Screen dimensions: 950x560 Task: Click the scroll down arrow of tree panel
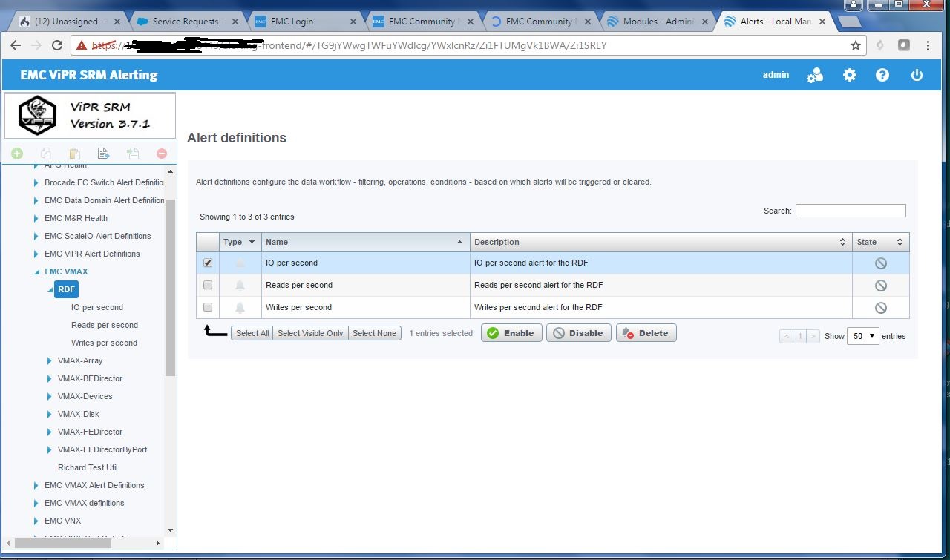(x=170, y=530)
